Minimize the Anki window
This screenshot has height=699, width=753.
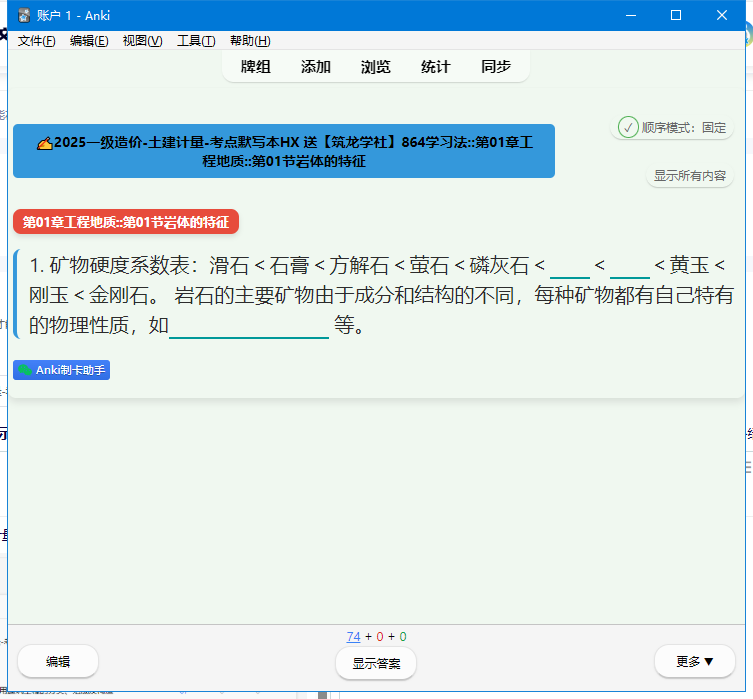tap(631, 15)
